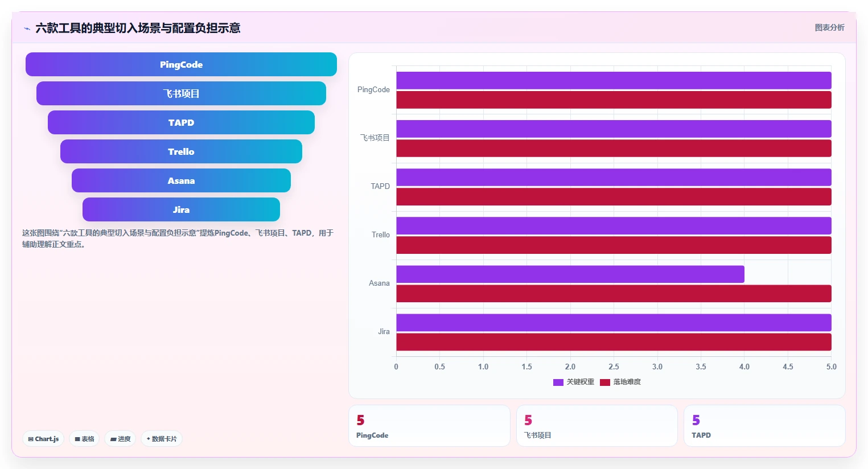Click the PingCode y-axis label
The width and height of the screenshot is (868, 469).
pos(373,90)
